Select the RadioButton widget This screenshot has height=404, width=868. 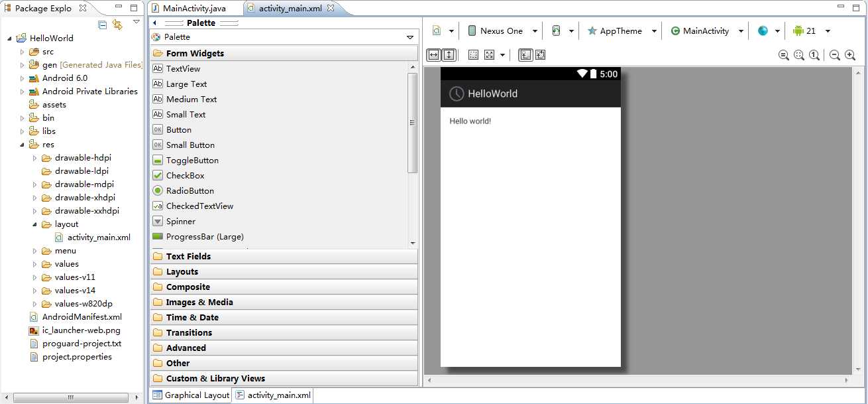point(190,190)
